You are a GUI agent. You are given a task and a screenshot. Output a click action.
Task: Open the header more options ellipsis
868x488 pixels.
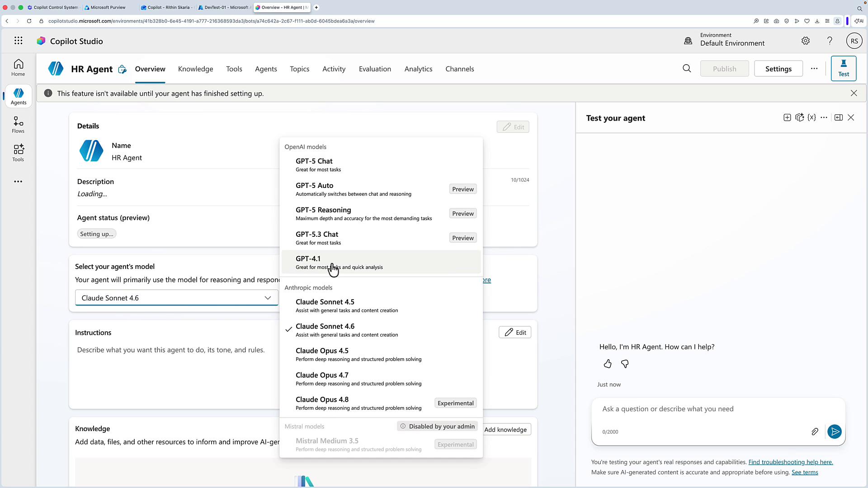coord(814,69)
